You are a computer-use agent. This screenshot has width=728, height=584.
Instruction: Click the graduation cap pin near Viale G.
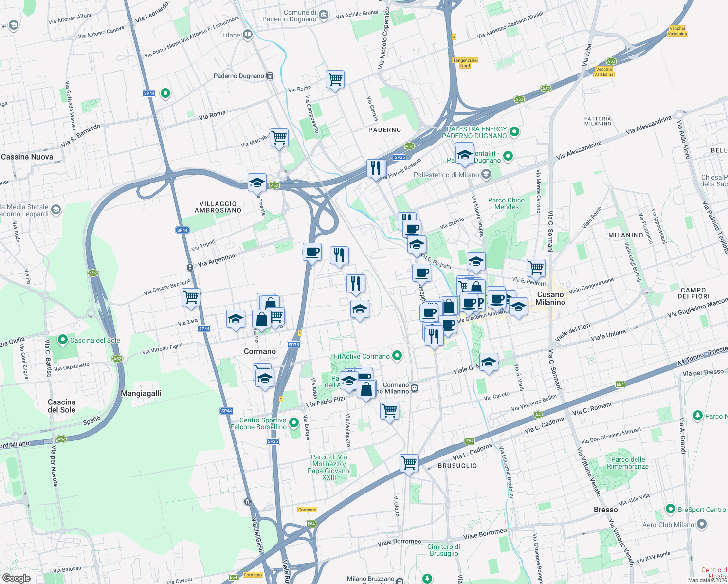[489, 362]
